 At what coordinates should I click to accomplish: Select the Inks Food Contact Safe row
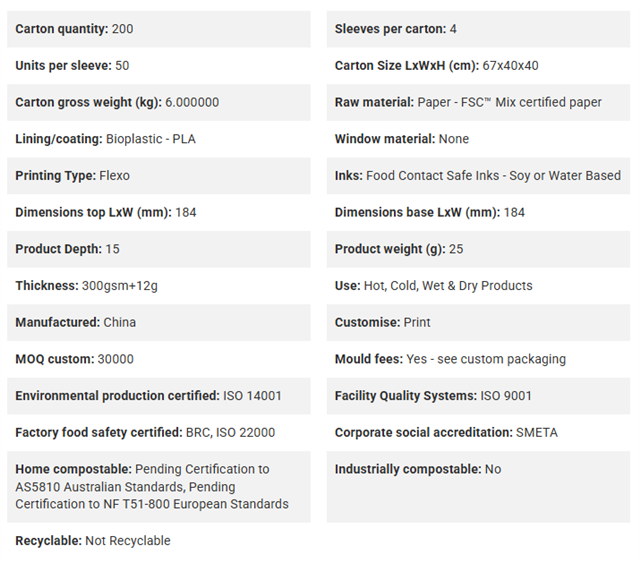click(478, 176)
